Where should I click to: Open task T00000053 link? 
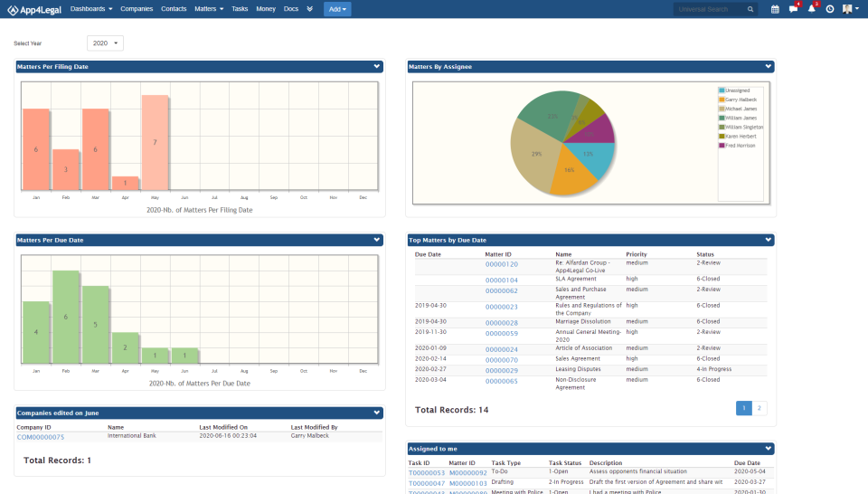426,473
